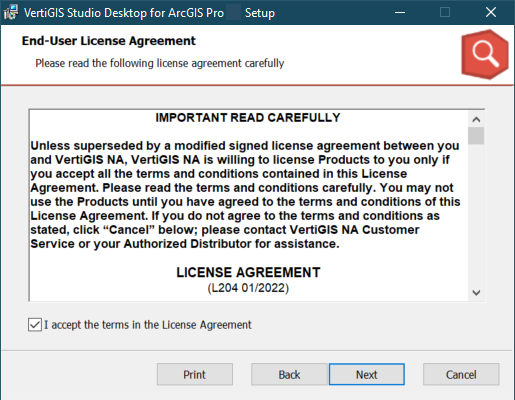Click the 'IMPORTANT READ CAREFULLY' heading
Image resolution: width=515 pixels, height=400 pixels.
(x=248, y=118)
